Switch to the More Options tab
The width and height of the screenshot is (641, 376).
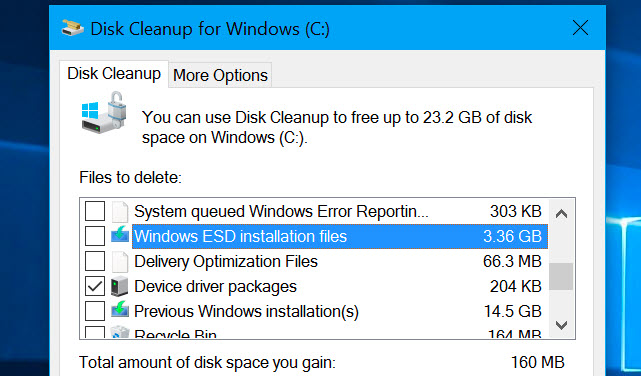click(220, 75)
